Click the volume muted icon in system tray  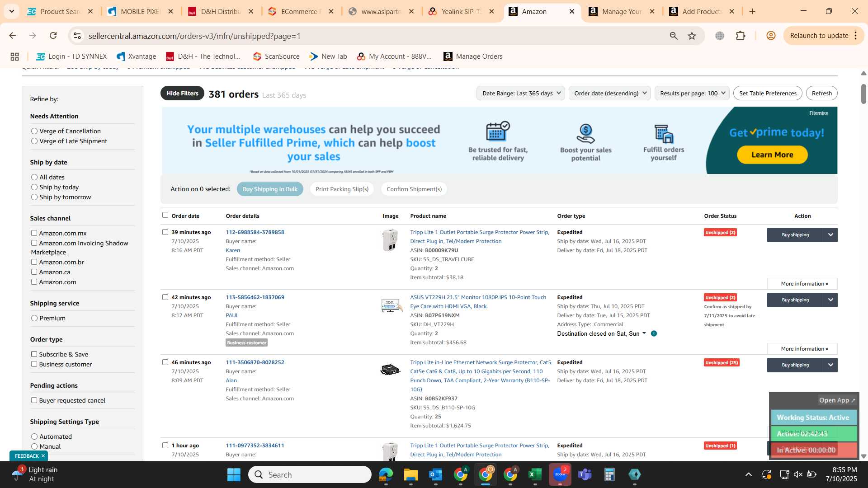(798, 474)
